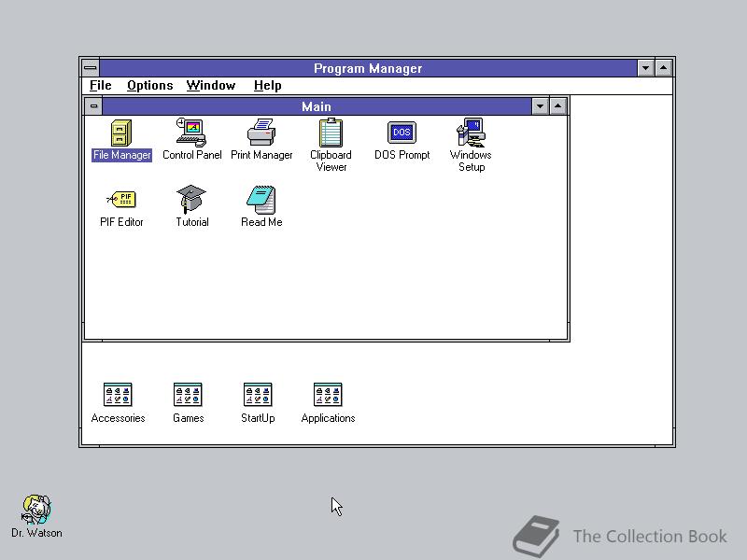Select the StartUp group icon
The height and width of the screenshot is (560, 747).
258,393
